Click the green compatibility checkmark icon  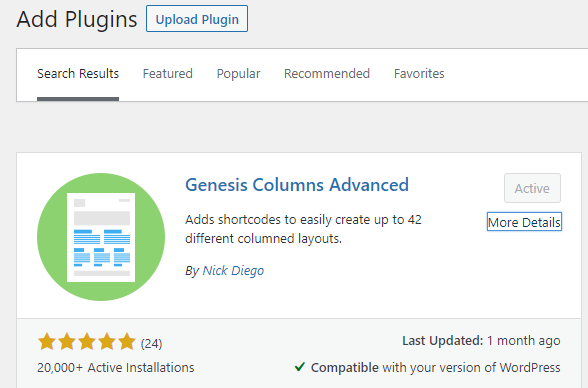300,367
